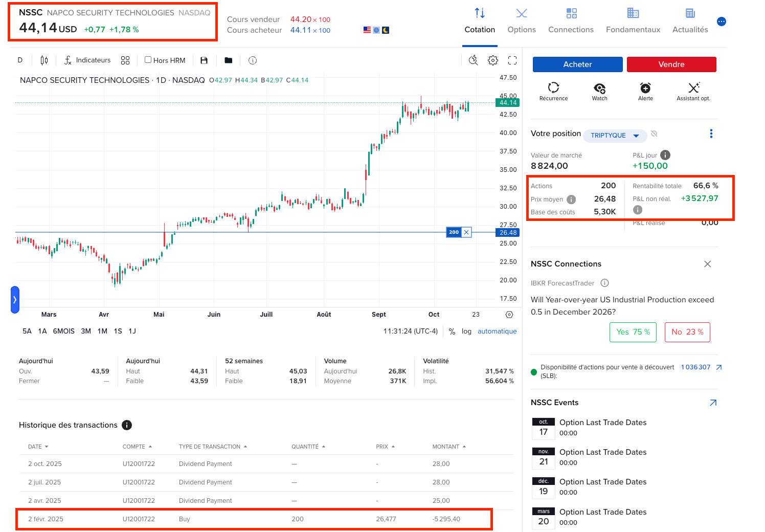
Task: Toggle the Hors HRM checkbox
Action: (x=148, y=60)
